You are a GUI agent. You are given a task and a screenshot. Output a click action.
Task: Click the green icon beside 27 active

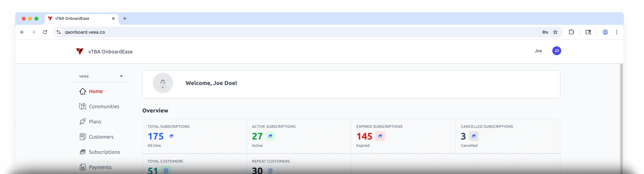270,136
